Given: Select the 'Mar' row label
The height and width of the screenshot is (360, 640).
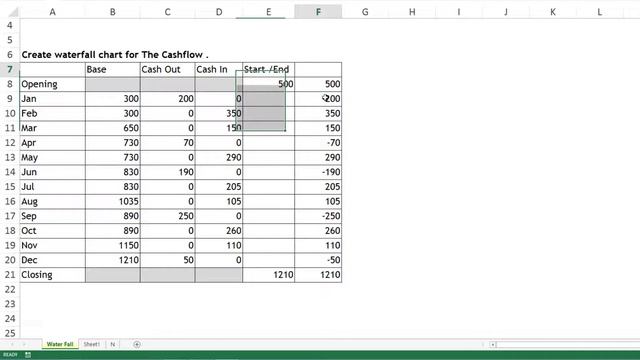Looking at the screenshot, I should [x=53, y=128].
